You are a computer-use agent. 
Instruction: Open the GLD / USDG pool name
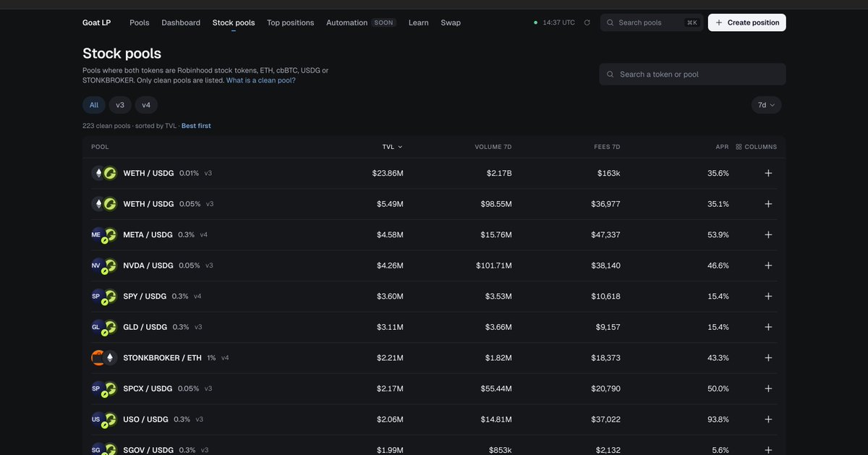[x=145, y=327]
